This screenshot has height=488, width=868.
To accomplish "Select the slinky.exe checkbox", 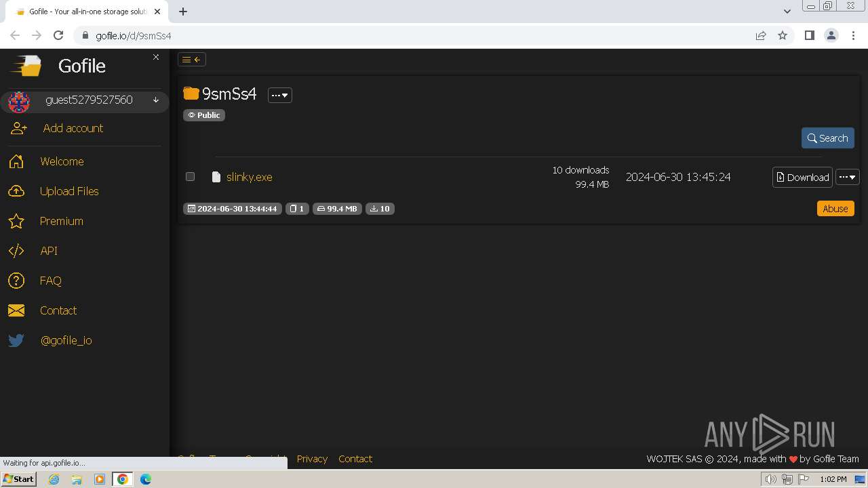I will (x=191, y=177).
